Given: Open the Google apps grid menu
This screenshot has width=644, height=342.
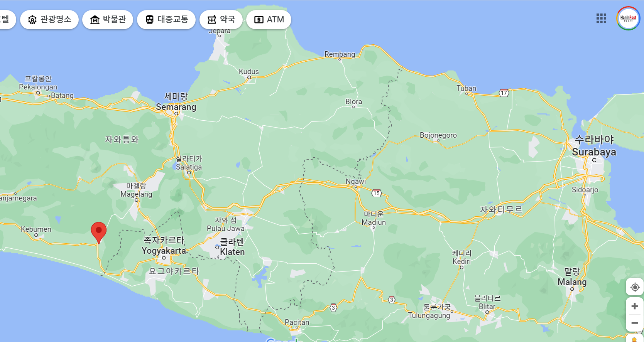Looking at the screenshot, I should click(x=601, y=19).
